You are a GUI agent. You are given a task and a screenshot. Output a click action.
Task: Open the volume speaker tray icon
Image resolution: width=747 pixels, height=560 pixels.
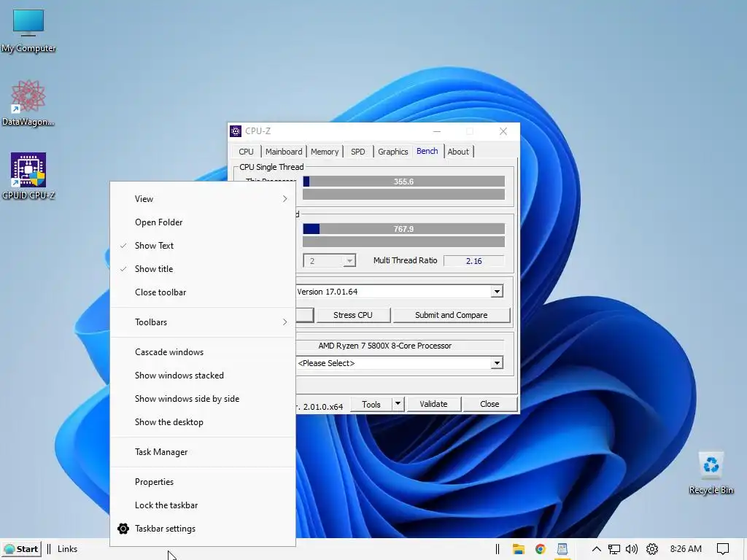[632, 549]
